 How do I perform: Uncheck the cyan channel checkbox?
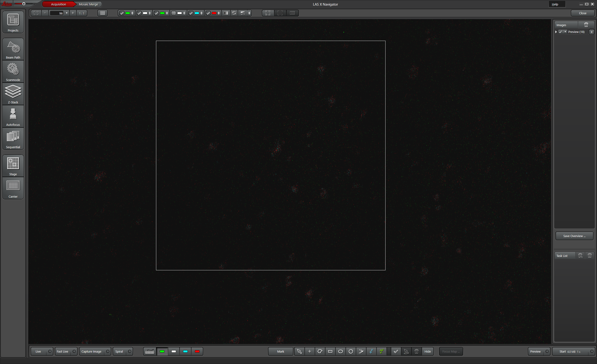191,13
